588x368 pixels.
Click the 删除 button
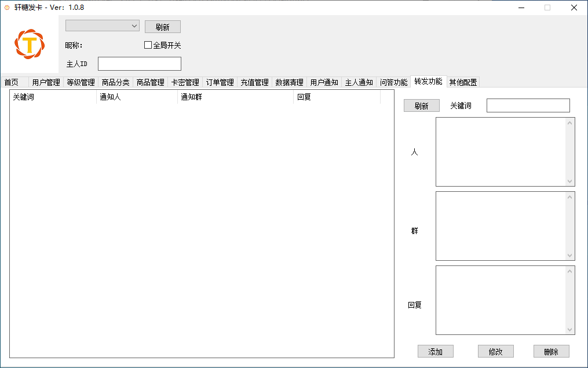[552, 352]
